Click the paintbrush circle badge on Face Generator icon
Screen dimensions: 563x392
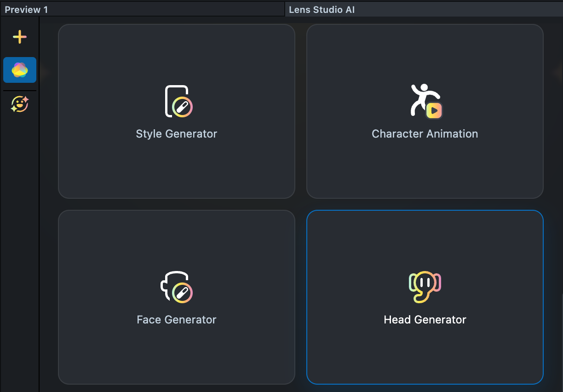pos(182,293)
